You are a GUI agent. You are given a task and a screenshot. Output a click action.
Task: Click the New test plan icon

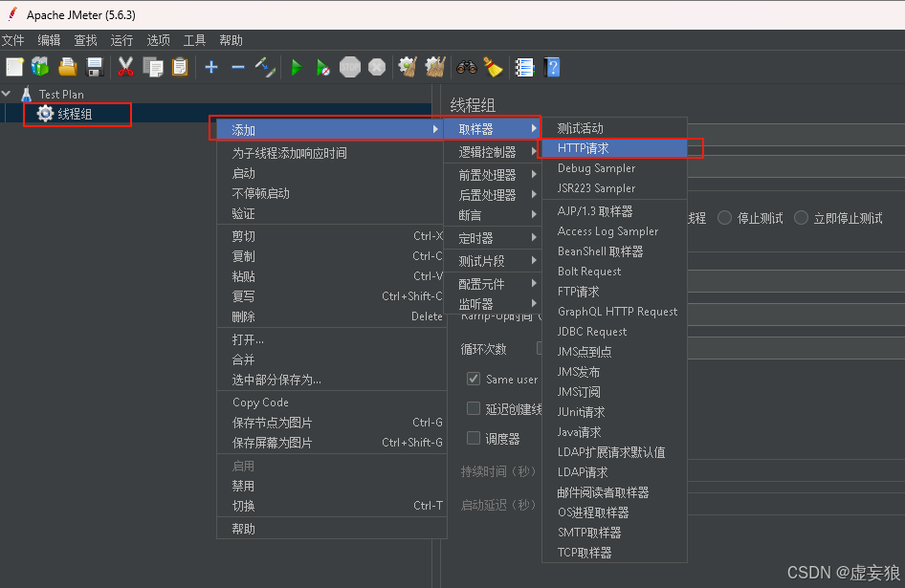[14, 67]
